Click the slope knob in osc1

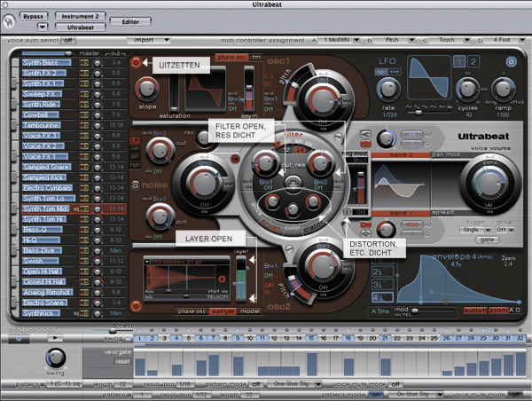147,89
